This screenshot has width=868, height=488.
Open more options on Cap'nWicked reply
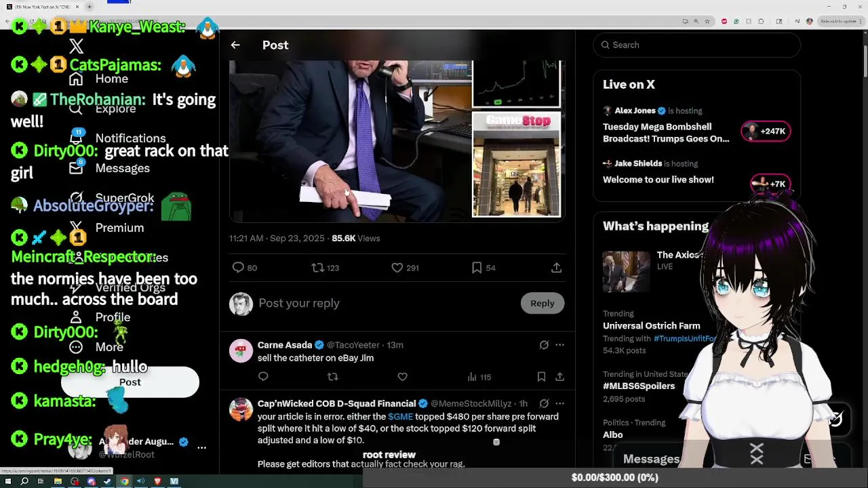coord(559,404)
